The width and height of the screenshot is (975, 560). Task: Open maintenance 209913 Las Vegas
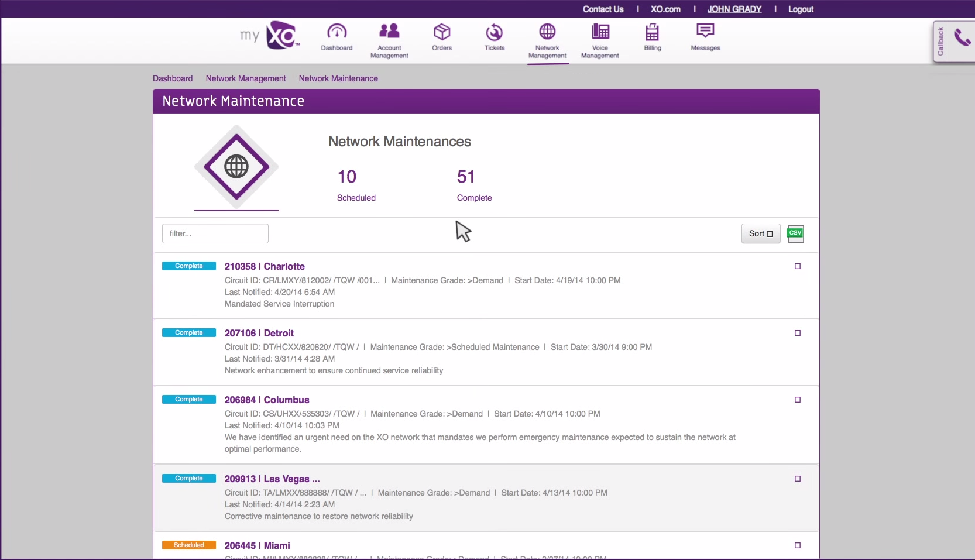point(272,479)
